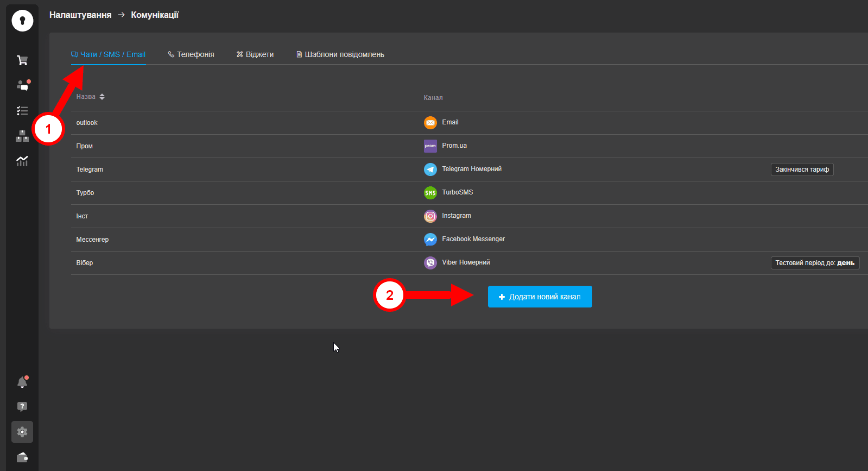The height and width of the screenshot is (471, 868).
Task: Open the Шаблони повідомлень tab
Action: point(340,54)
